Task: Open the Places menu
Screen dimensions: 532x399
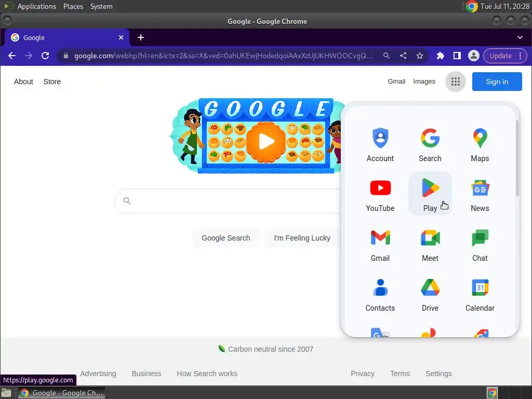Action: pyautogui.click(x=73, y=6)
